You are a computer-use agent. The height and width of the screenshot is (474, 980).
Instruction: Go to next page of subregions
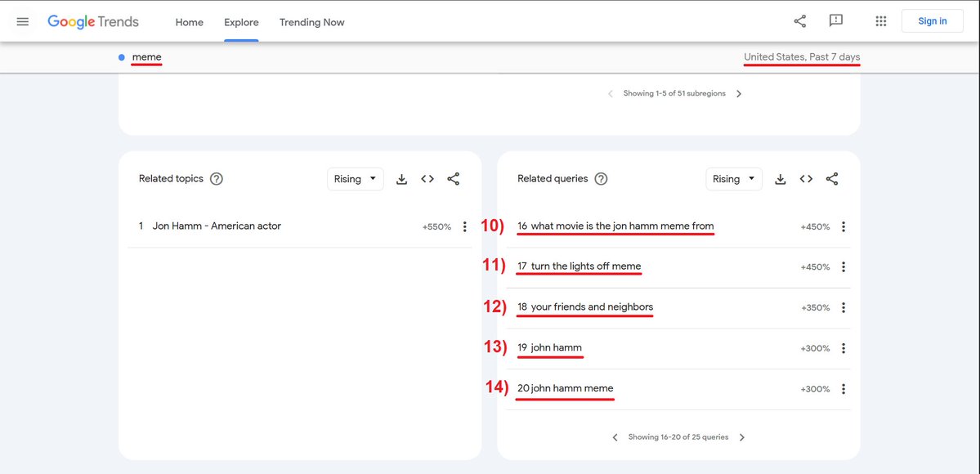739,94
